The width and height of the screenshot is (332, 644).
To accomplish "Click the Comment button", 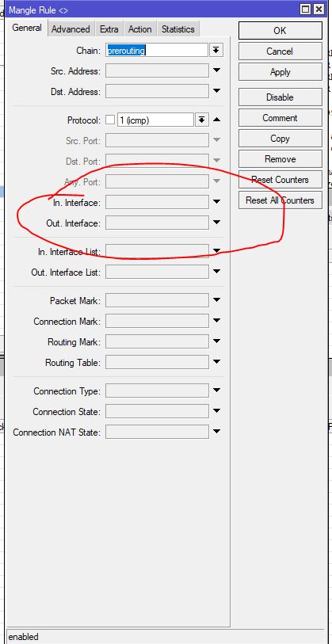I will pyautogui.click(x=280, y=118).
